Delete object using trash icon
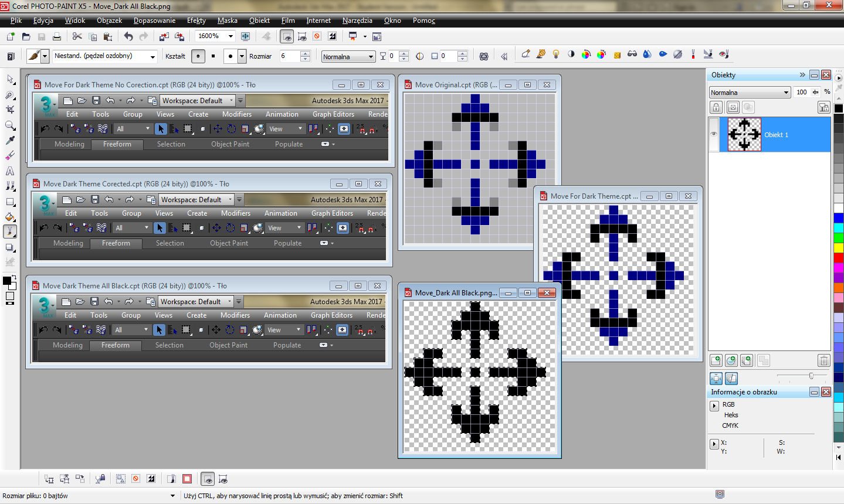Screen dimensions: 844x504 (823, 360)
